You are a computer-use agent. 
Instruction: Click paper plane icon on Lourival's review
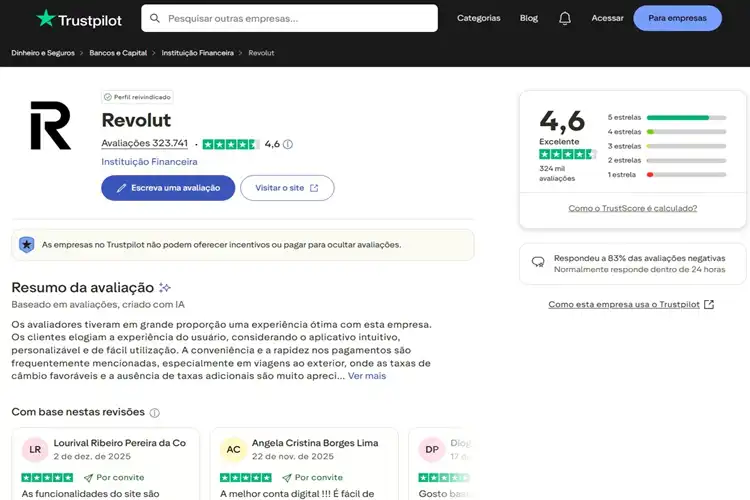(x=88, y=478)
